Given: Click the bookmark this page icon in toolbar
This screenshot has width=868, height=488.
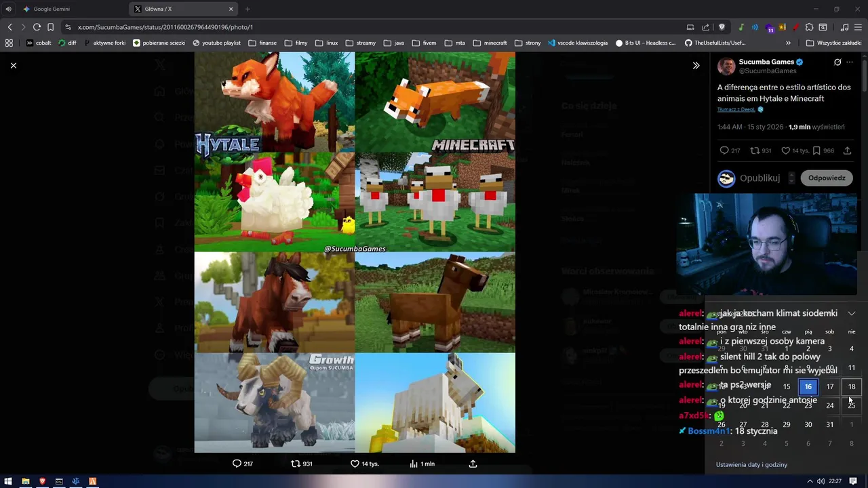Looking at the screenshot, I should pos(50,27).
